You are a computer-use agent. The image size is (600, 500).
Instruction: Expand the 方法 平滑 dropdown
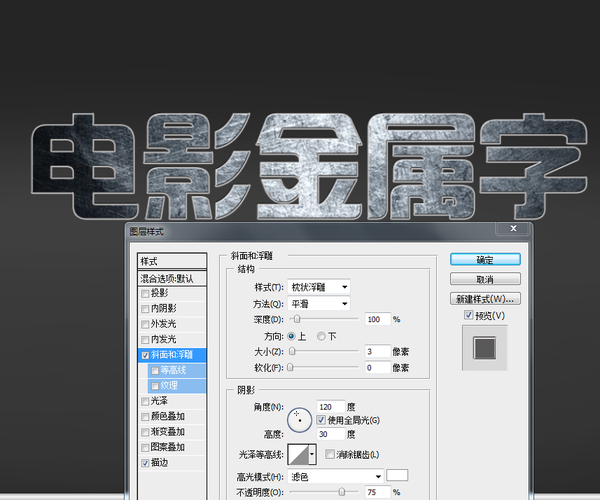[x=318, y=303]
